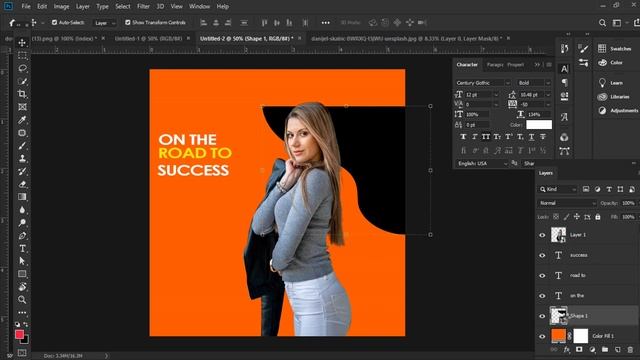This screenshot has height=360, width=640.
Task: Toggle Faux Bold in Character panel
Action: pyautogui.click(x=463, y=137)
